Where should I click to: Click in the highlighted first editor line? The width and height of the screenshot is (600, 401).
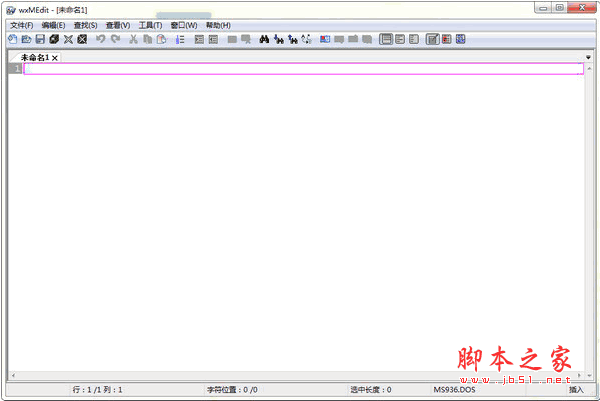click(304, 69)
